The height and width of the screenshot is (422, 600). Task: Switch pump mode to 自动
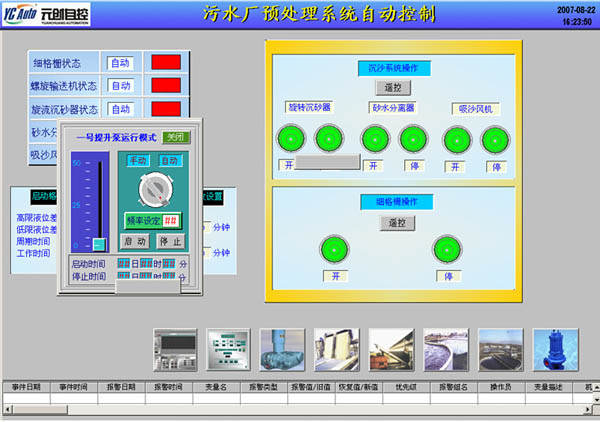tap(169, 160)
